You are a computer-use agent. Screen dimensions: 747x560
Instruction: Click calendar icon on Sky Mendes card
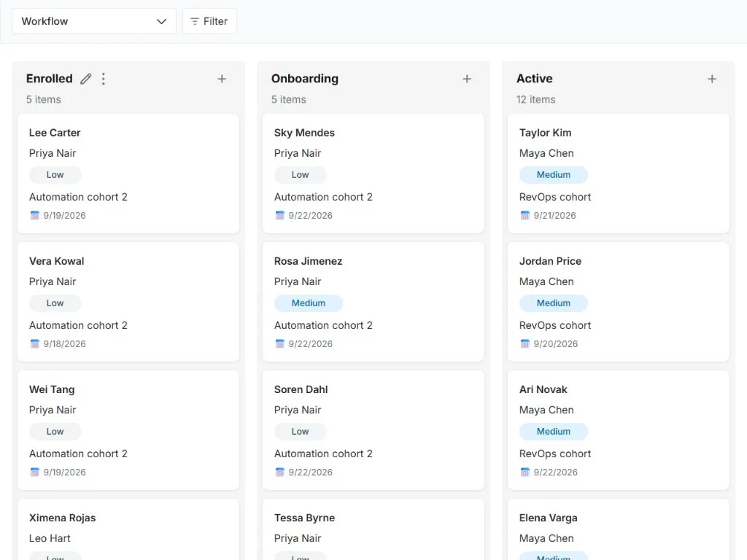tap(279, 215)
